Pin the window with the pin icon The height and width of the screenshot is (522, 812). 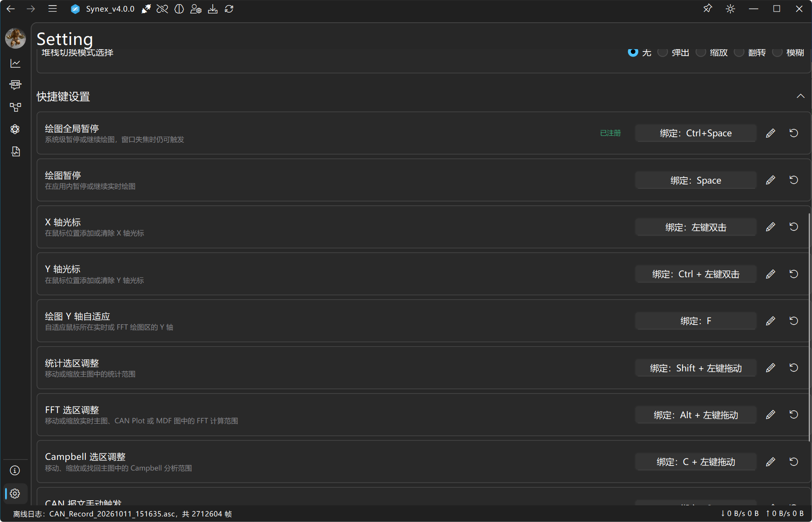708,9
